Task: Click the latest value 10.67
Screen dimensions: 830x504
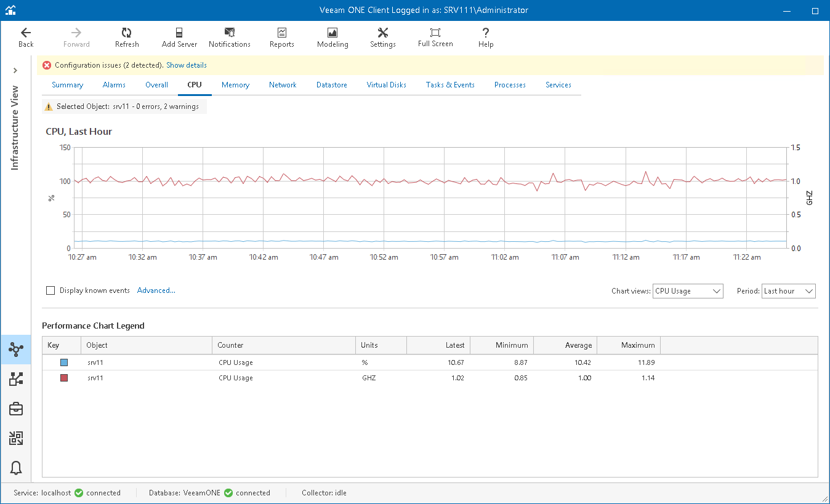Action: point(455,362)
